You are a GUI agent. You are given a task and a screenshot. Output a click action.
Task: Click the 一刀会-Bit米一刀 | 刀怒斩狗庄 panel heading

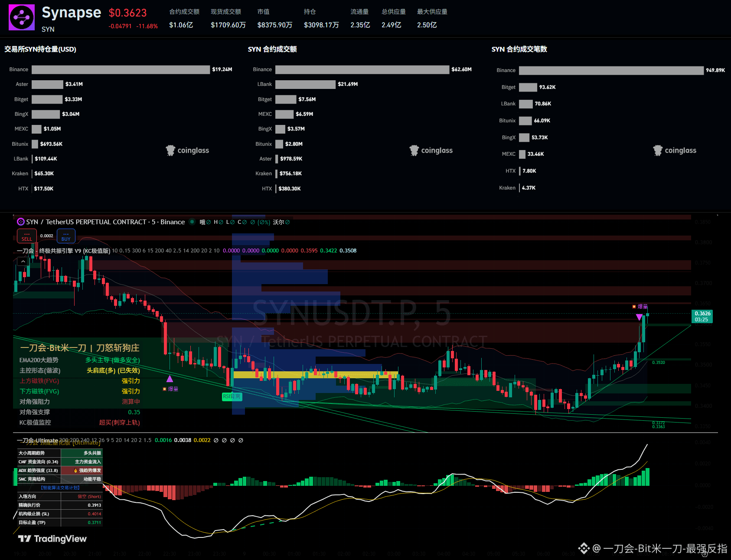(80, 348)
